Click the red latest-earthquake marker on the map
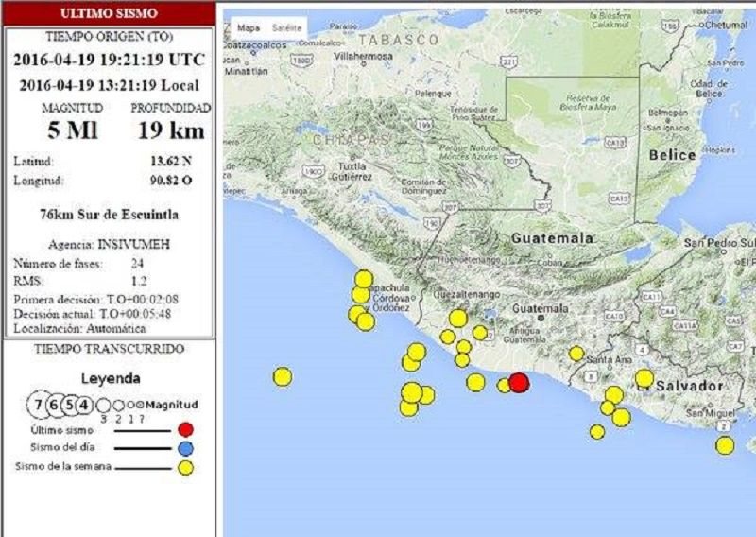This screenshot has height=537, width=756. pyautogui.click(x=519, y=383)
